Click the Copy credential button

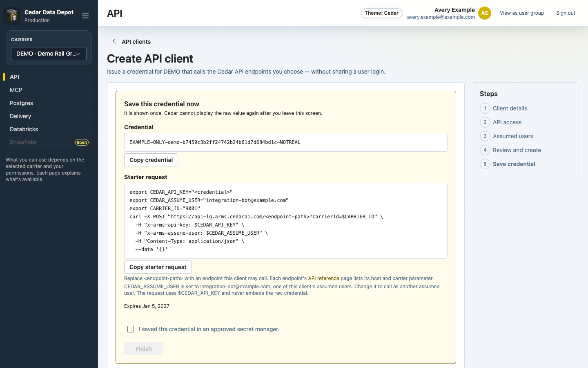[151, 160]
